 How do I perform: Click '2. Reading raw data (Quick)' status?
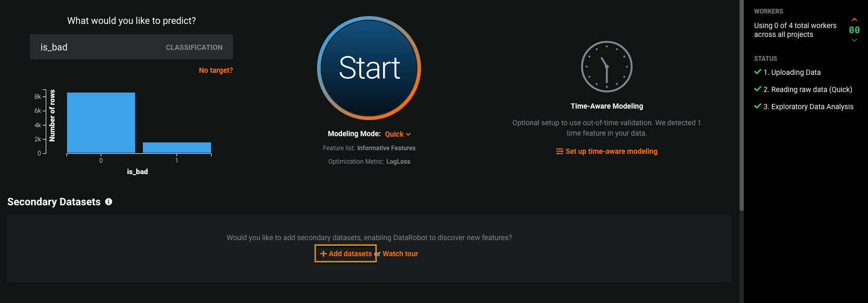808,89
